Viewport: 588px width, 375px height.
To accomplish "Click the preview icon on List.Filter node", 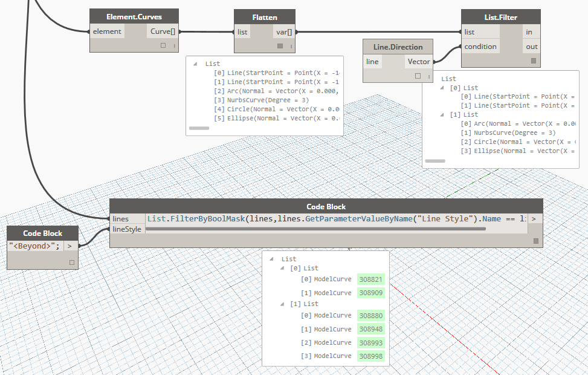I will coord(533,61).
